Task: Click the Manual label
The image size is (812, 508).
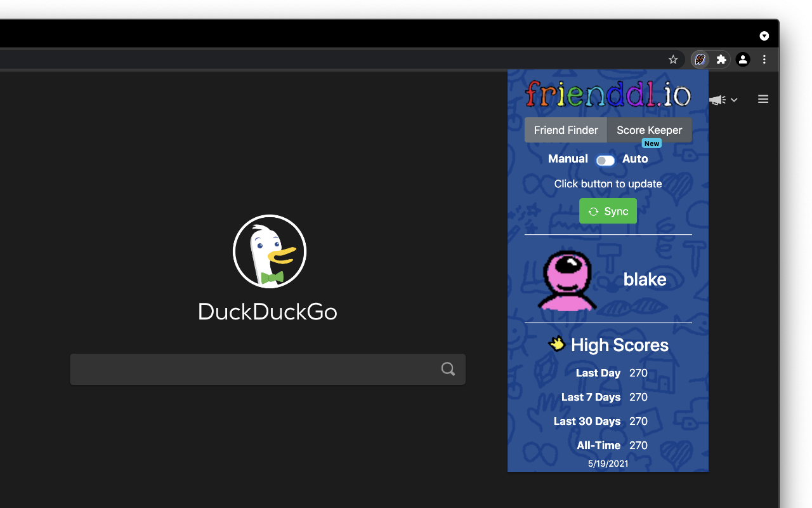Action: click(568, 159)
